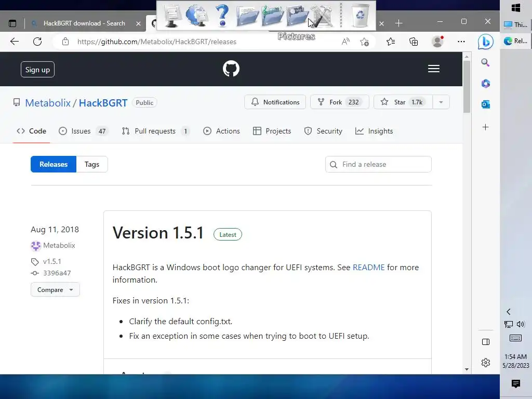Image resolution: width=532 pixels, height=399 pixels.
Task: Switch to the HackBGRT download Search tab
Action: (84, 23)
